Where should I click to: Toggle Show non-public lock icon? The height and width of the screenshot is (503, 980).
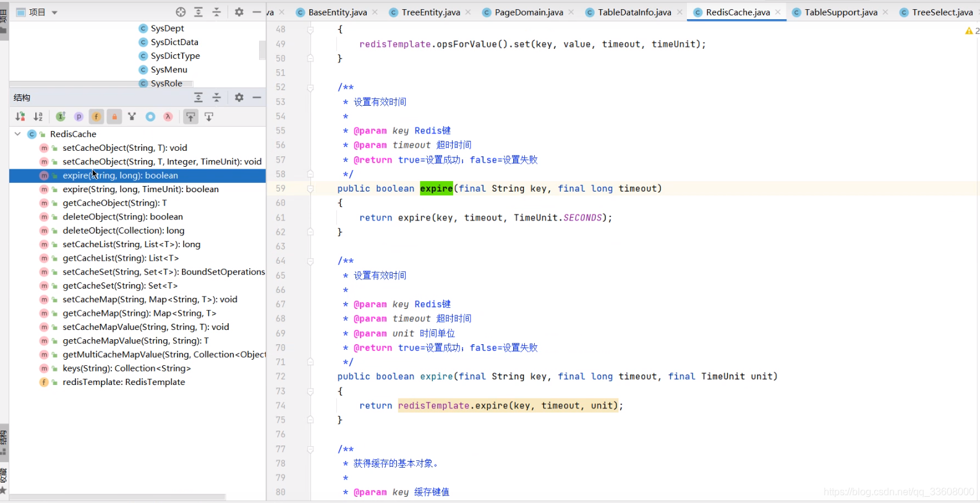point(114,116)
